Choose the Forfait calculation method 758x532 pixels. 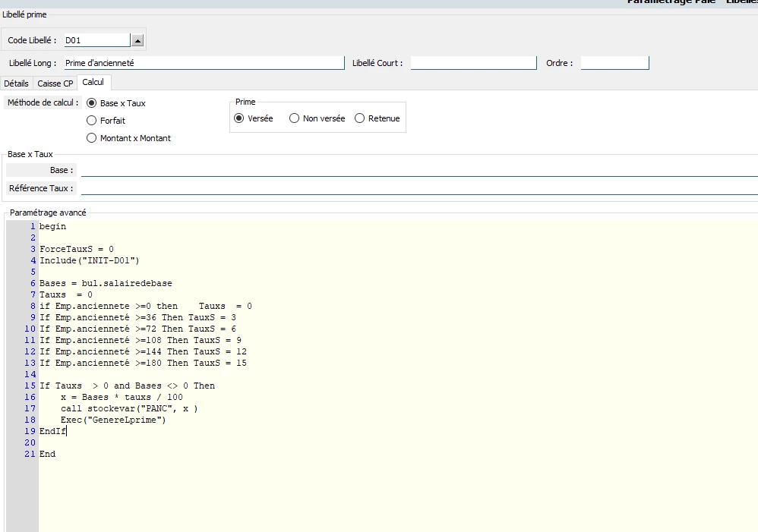pyautogui.click(x=92, y=121)
